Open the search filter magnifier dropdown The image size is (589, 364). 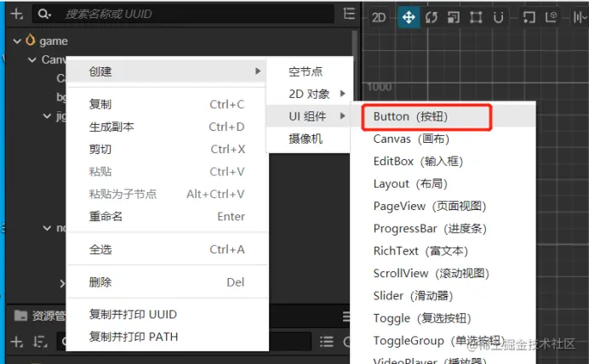44,14
